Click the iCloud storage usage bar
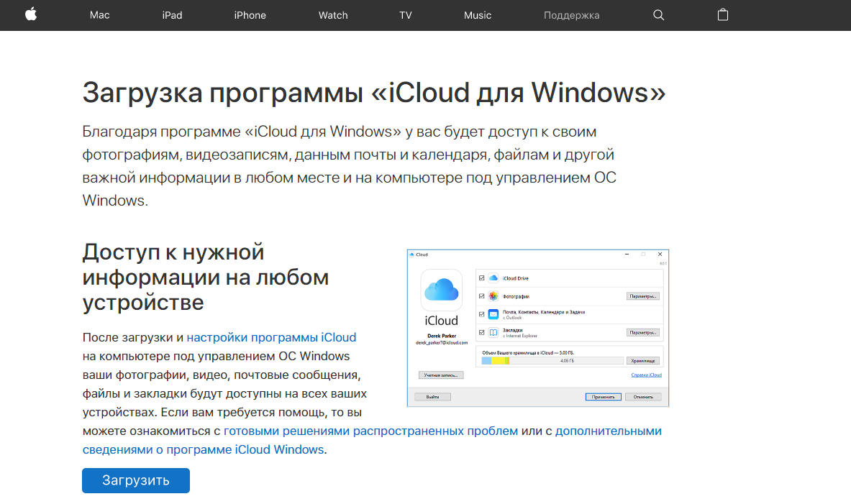 pyautogui.click(x=552, y=360)
